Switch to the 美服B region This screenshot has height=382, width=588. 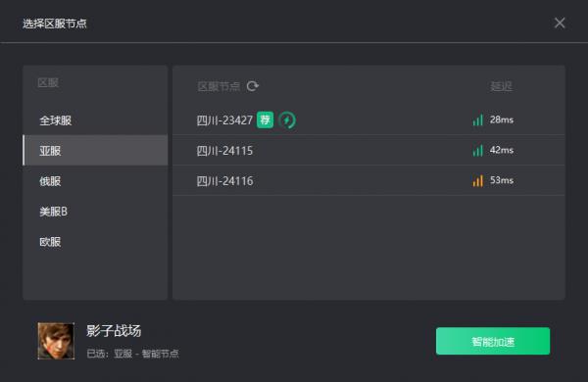(95, 212)
